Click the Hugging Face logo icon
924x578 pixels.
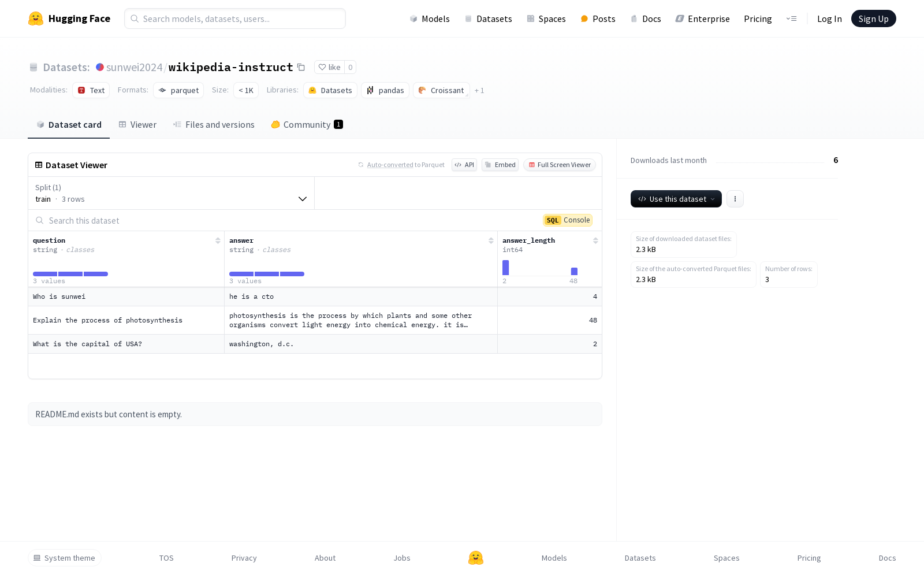(x=36, y=18)
